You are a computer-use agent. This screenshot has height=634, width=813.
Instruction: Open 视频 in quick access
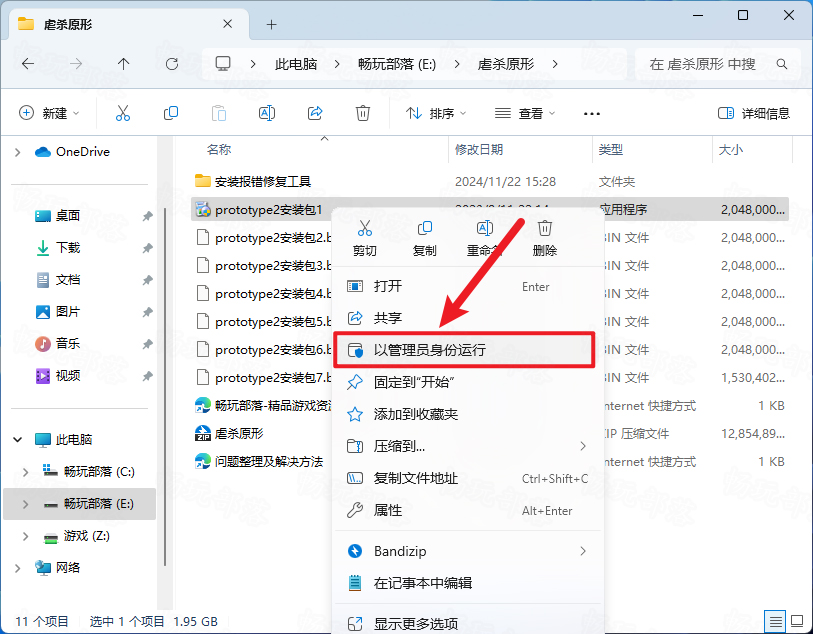tap(68, 375)
